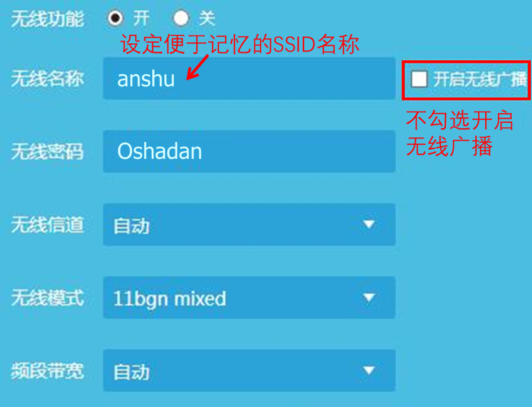This screenshot has height=407, width=532.
Task: Click the 开 label next to radio
Action: [x=141, y=18]
